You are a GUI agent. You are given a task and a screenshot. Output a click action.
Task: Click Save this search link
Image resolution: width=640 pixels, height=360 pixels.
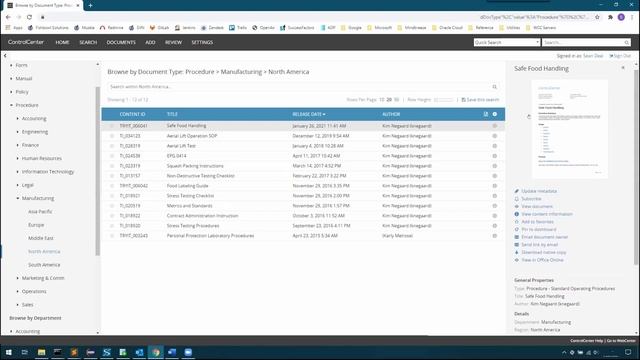480,100
